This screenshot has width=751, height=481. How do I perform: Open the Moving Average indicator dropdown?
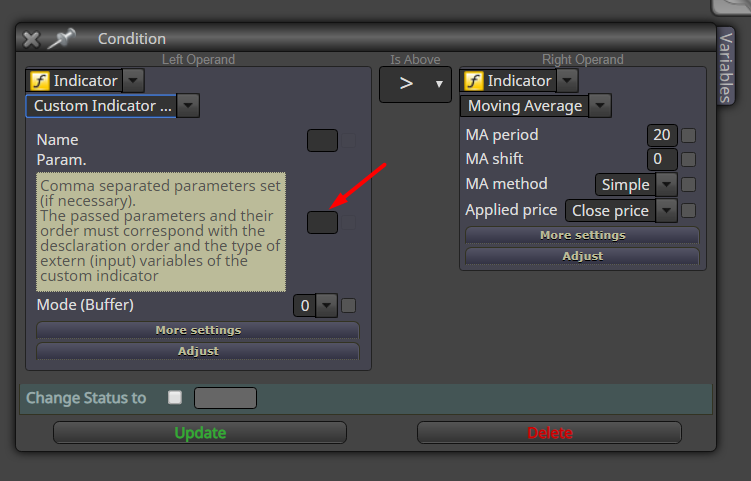(x=600, y=106)
